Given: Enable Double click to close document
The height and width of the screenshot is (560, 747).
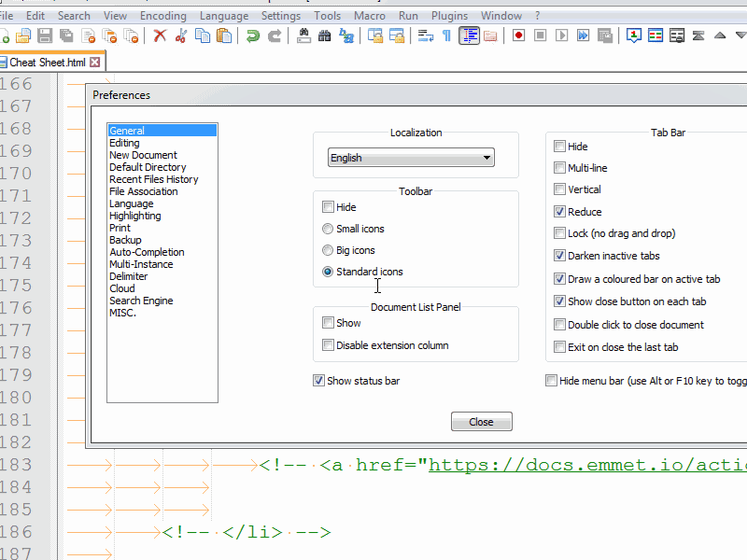Looking at the screenshot, I should (559, 325).
